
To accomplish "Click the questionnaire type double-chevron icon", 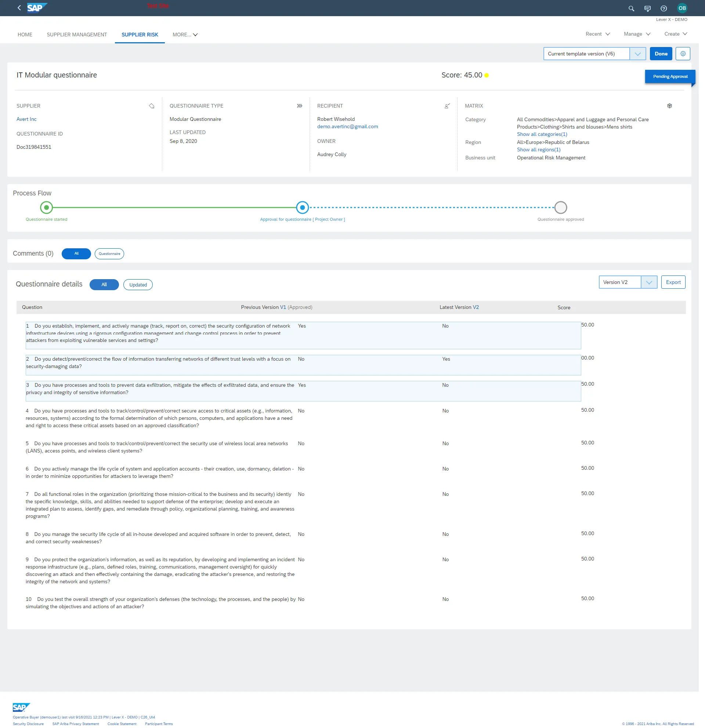I will pyautogui.click(x=300, y=106).
